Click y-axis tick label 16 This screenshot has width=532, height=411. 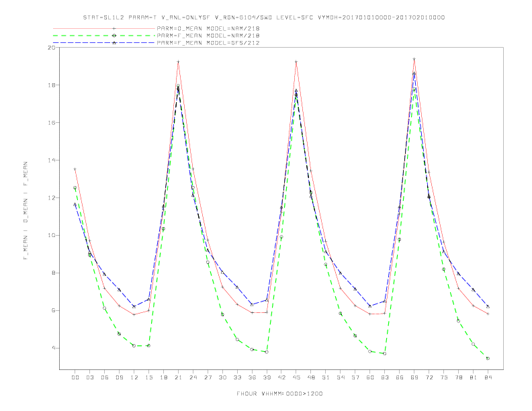51,123
